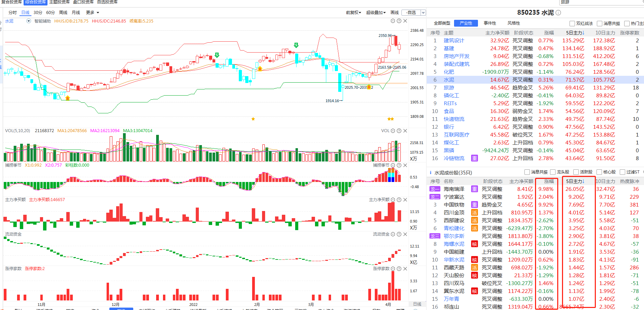
Task: Click the 活 tag beside 四川金顶
Action: coord(474,213)
